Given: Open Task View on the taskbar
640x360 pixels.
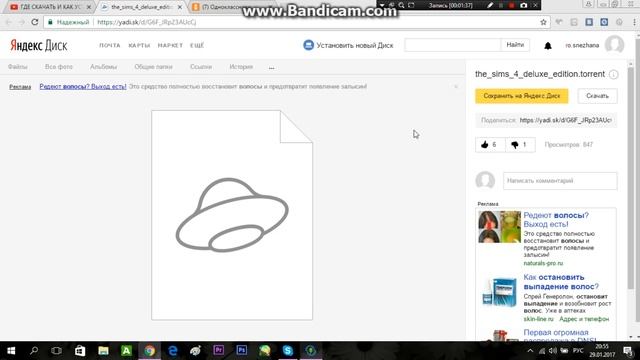Looking at the screenshot, I should click(56, 351).
